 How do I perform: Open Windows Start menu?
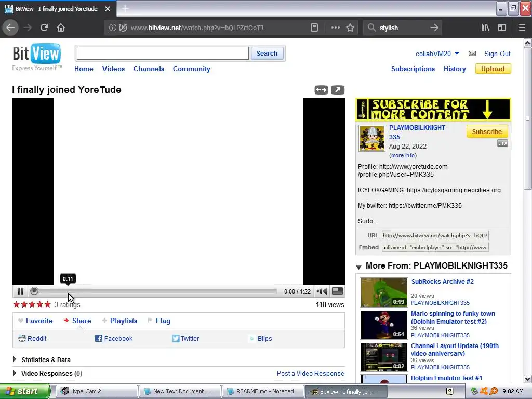(x=24, y=391)
